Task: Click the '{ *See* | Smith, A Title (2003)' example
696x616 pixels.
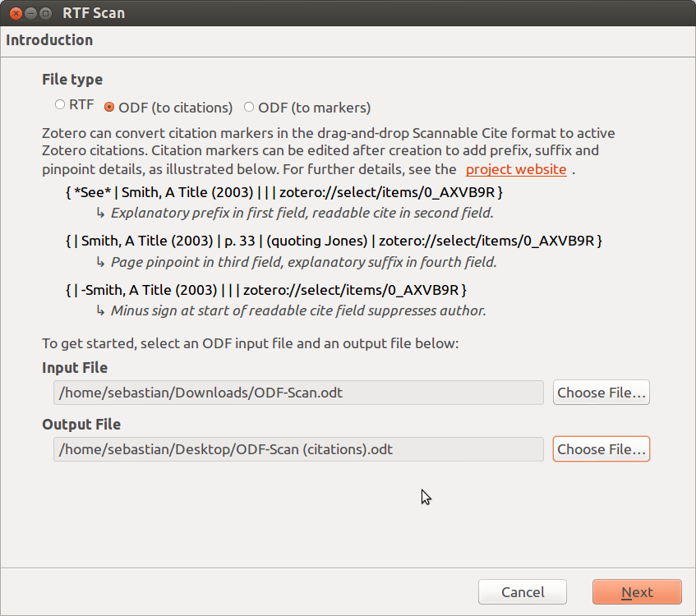Action: coord(284,192)
